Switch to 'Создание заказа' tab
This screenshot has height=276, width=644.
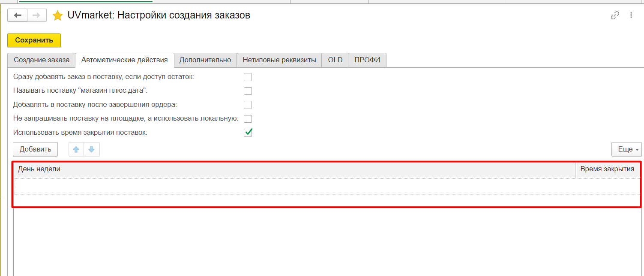(42, 60)
